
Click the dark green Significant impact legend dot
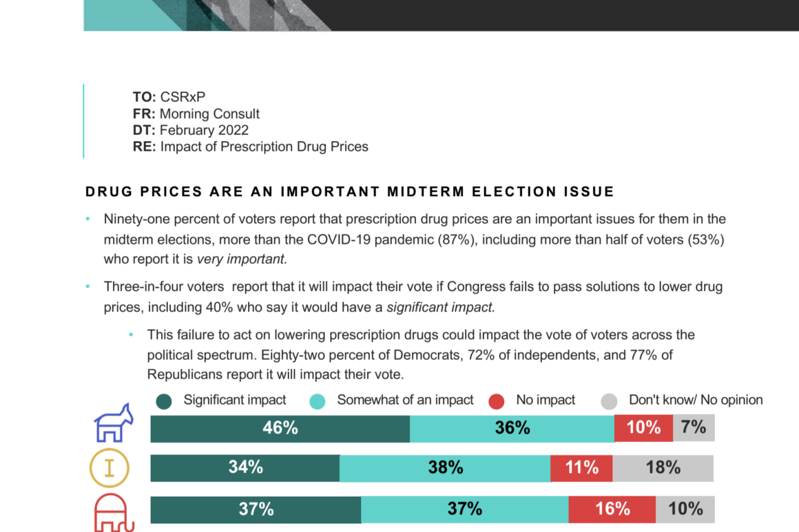164,401
